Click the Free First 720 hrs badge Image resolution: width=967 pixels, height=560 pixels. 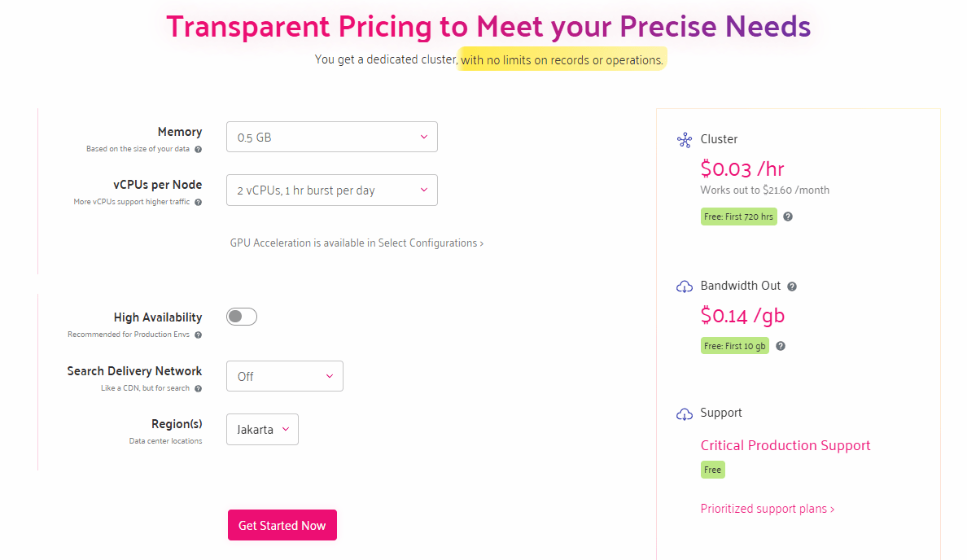point(738,217)
